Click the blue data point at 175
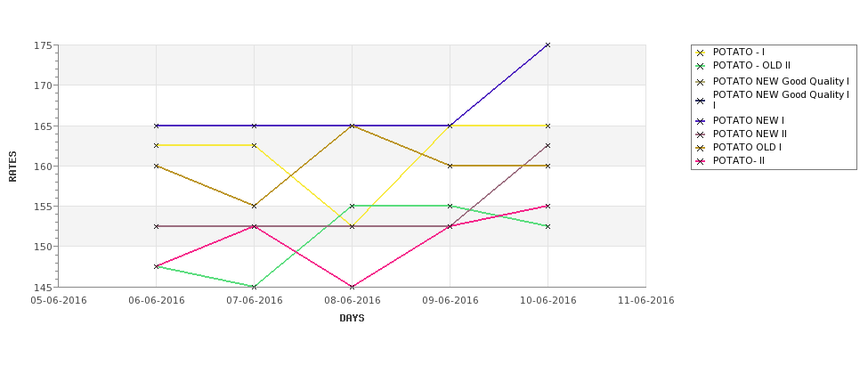Screen dimensions: 868x382 (x=548, y=45)
